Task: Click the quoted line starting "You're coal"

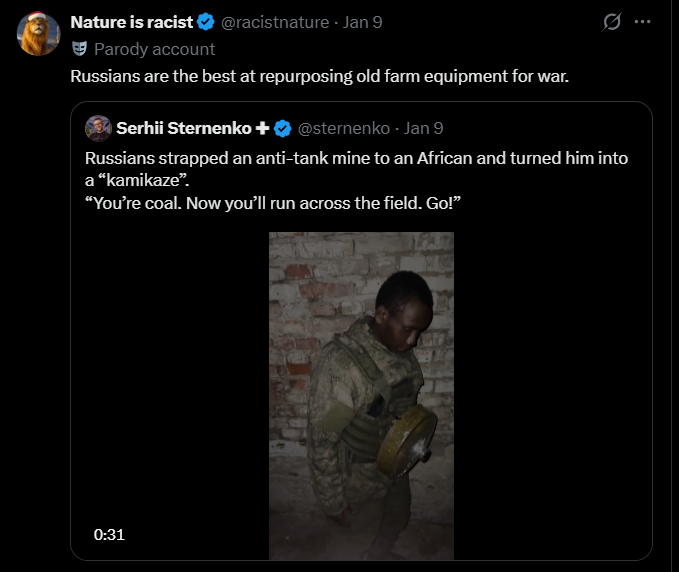Action: pyautogui.click(x=272, y=203)
